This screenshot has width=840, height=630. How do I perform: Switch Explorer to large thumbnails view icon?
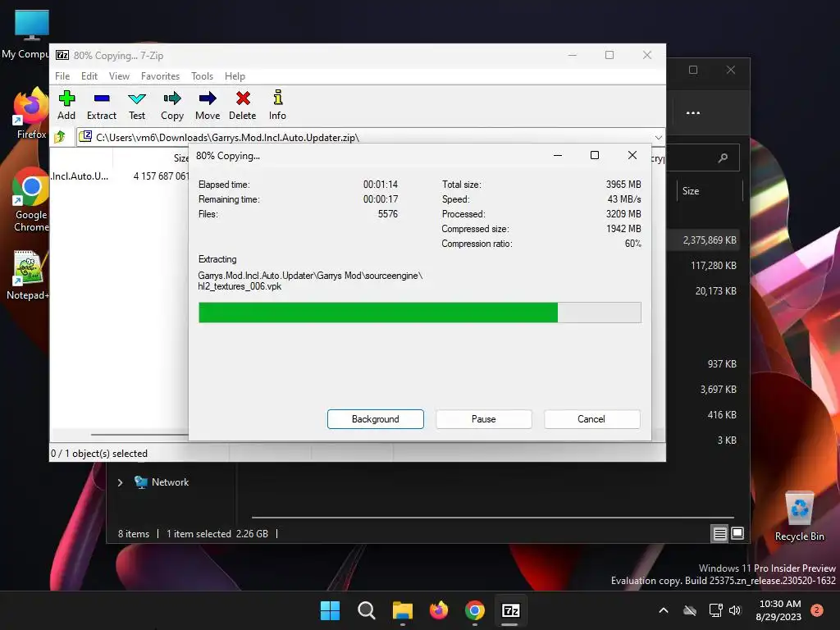pyautogui.click(x=737, y=533)
